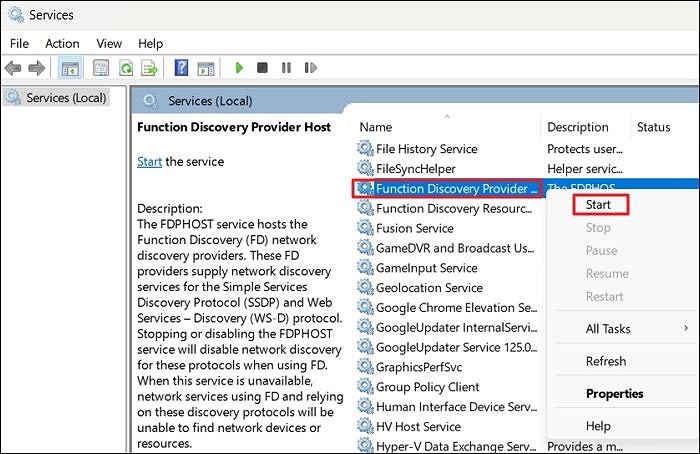Sort list by Name column header

376,127
